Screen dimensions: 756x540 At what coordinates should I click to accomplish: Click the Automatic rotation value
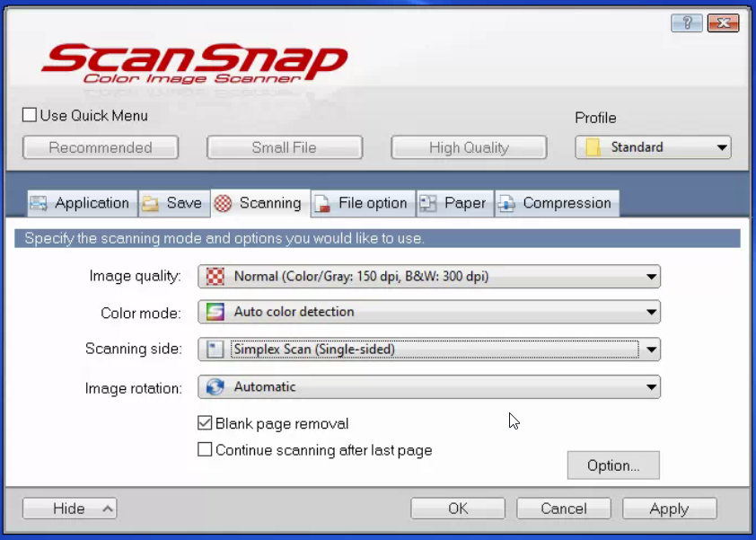pyautogui.click(x=265, y=386)
